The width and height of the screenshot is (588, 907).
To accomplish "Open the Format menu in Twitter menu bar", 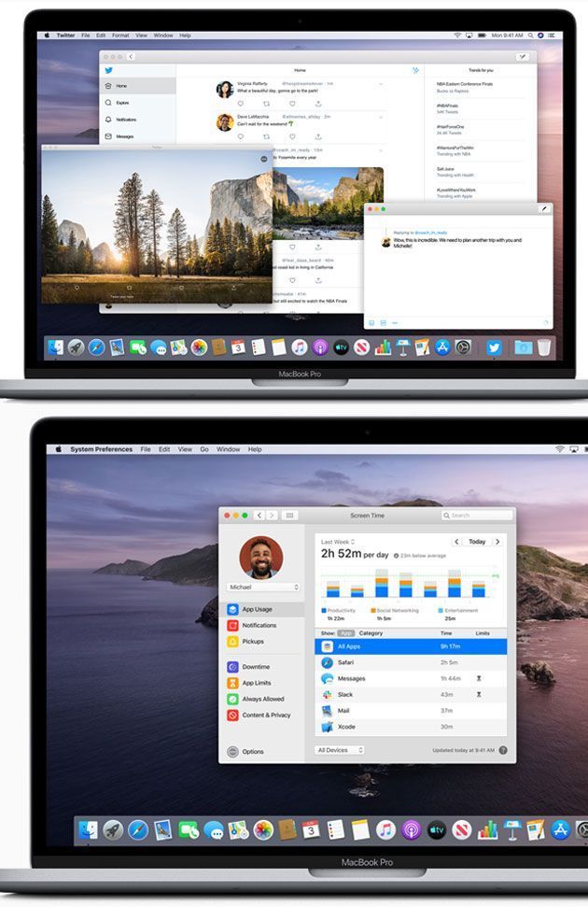I will (119, 35).
